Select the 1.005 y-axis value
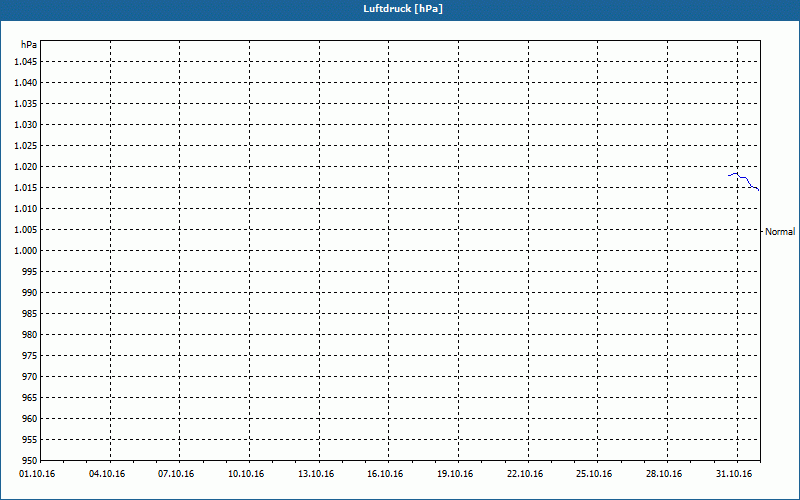Image resolution: width=800 pixels, height=500 pixels. coord(26,230)
